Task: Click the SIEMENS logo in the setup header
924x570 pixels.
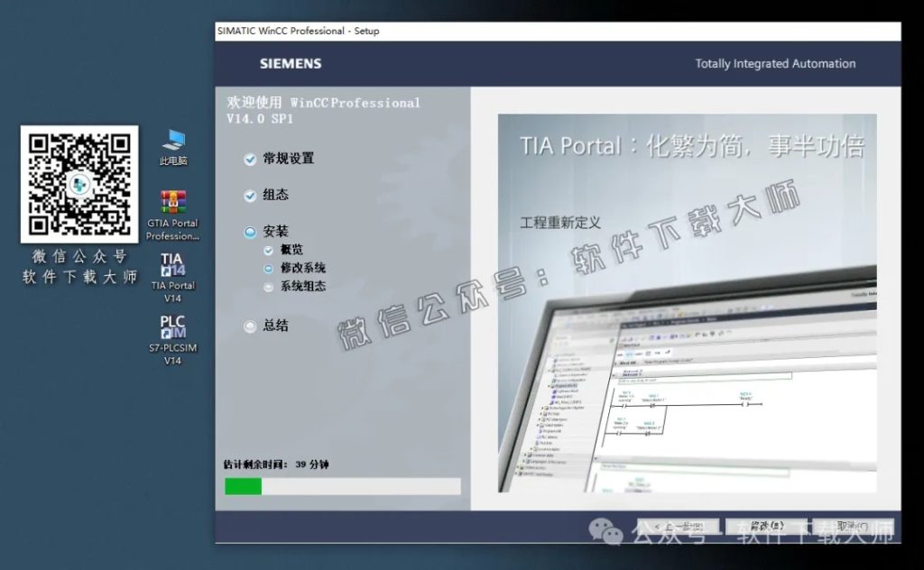Action: [x=291, y=64]
